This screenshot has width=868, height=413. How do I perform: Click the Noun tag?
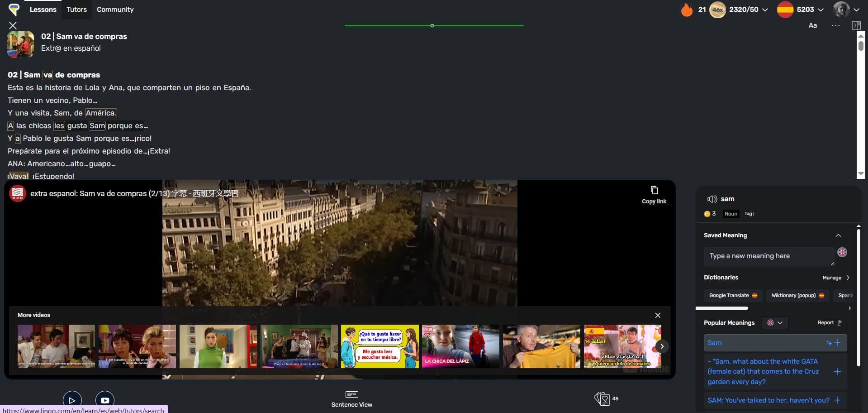coord(731,214)
